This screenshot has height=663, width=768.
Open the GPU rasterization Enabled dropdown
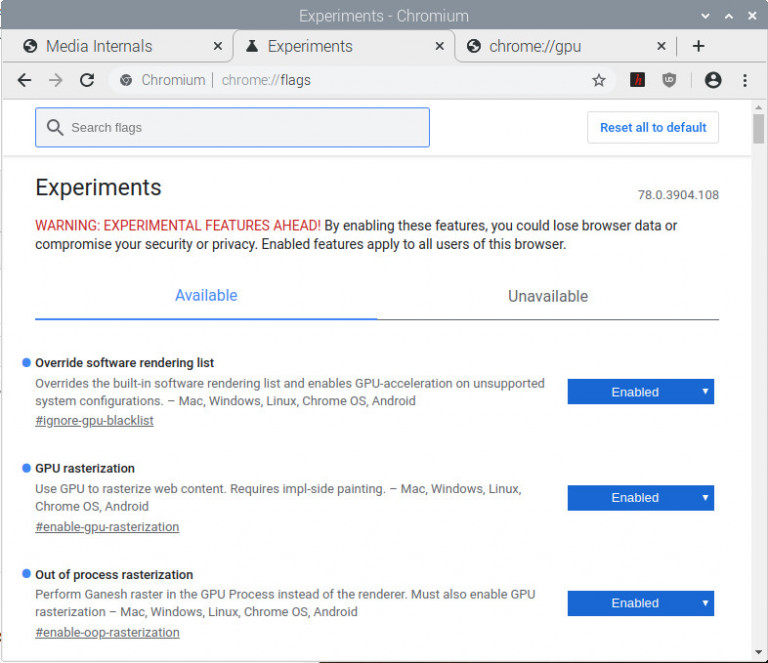click(640, 497)
